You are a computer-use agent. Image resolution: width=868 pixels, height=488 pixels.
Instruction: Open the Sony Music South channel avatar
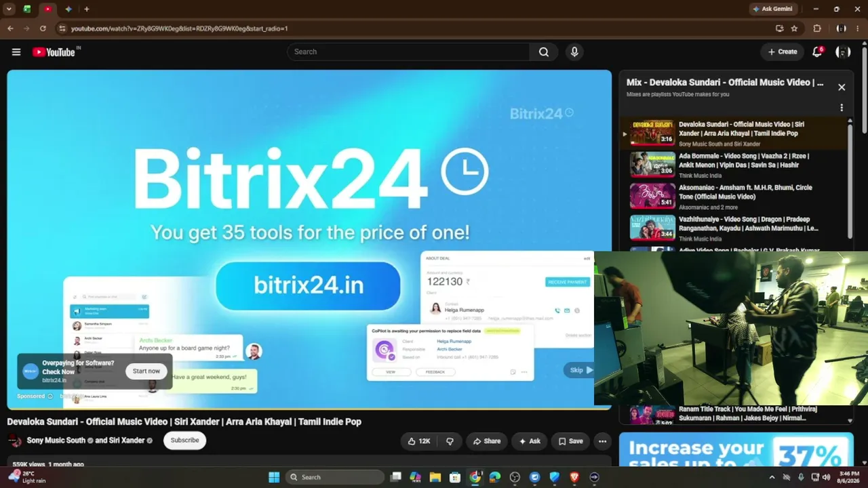point(14,441)
